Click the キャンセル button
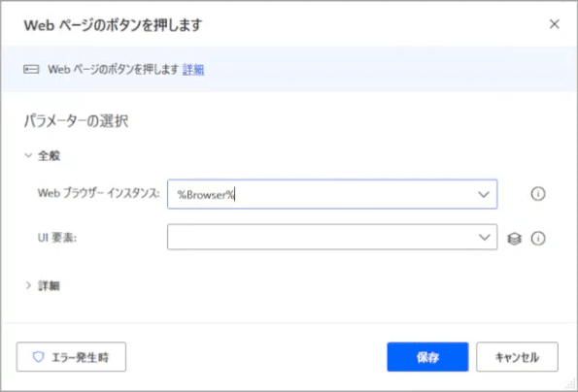This screenshot has height=392, width=578. coord(517,357)
